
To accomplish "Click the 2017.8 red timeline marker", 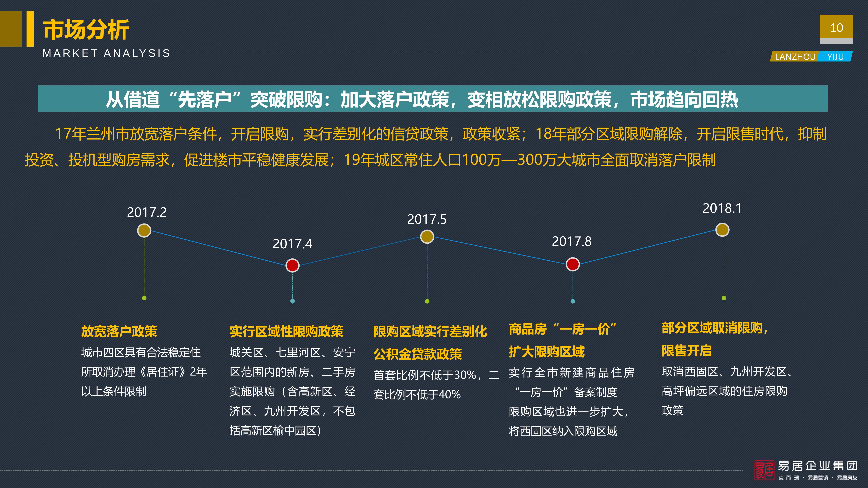I will [x=573, y=264].
